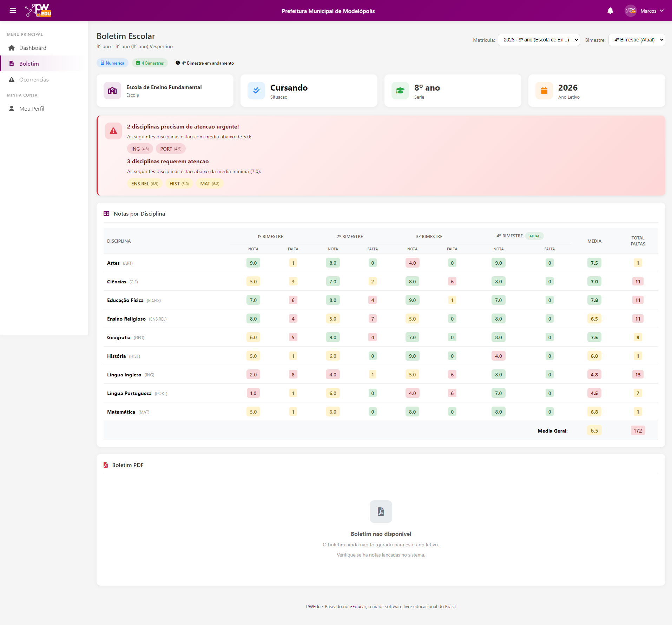The image size is (672, 625).
Task: Open the Matricula dropdown
Action: tap(539, 40)
